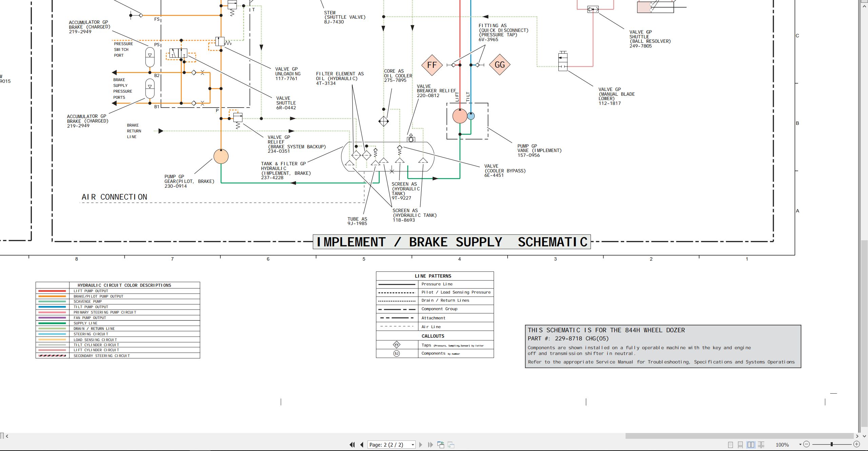
Task: Click the lift pump red circle symbol
Action: 460,116
